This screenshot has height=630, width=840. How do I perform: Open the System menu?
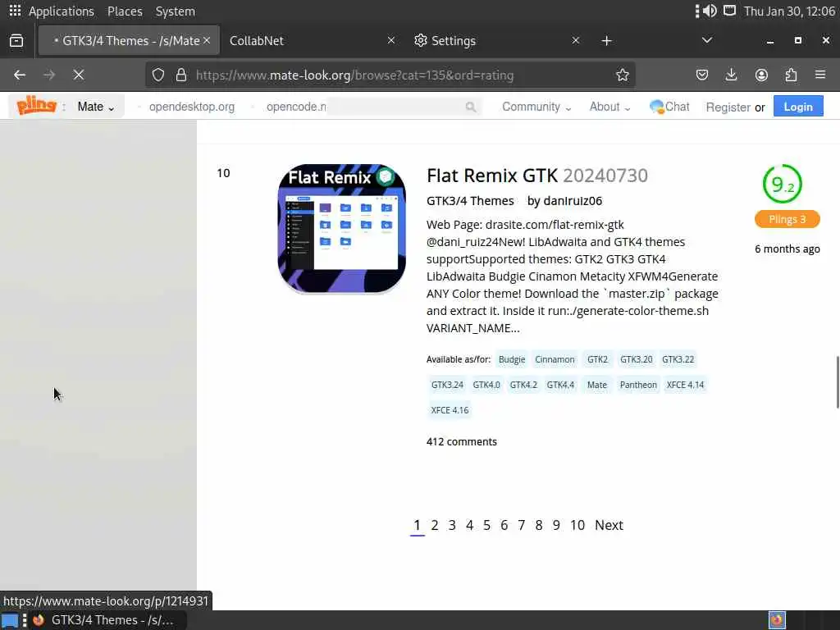pyautogui.click(x=176, y=11)
